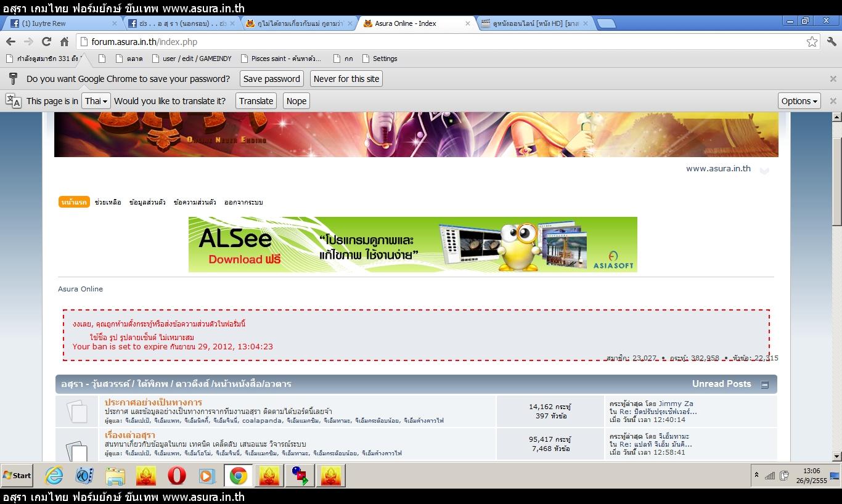The height and width of the screenshot is (504, 842).
Task: Dismiss the save password bar
Action: [x=833, y=79]
